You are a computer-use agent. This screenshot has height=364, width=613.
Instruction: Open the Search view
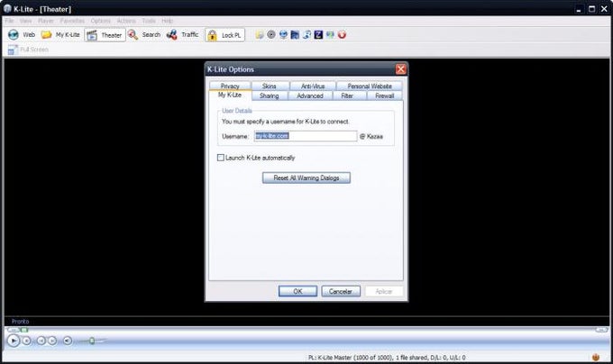pos(144,35)
